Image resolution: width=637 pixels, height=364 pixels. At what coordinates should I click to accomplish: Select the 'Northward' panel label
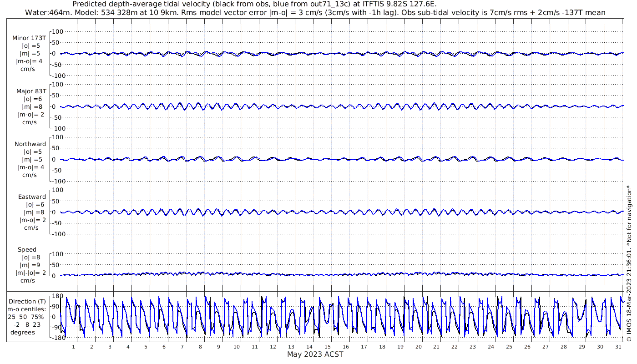coord(30,144)
